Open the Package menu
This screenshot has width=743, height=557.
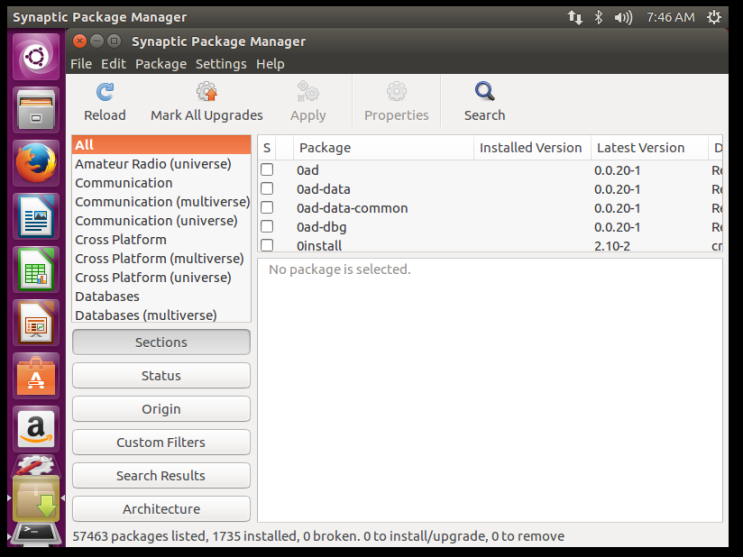click(161, 64)
